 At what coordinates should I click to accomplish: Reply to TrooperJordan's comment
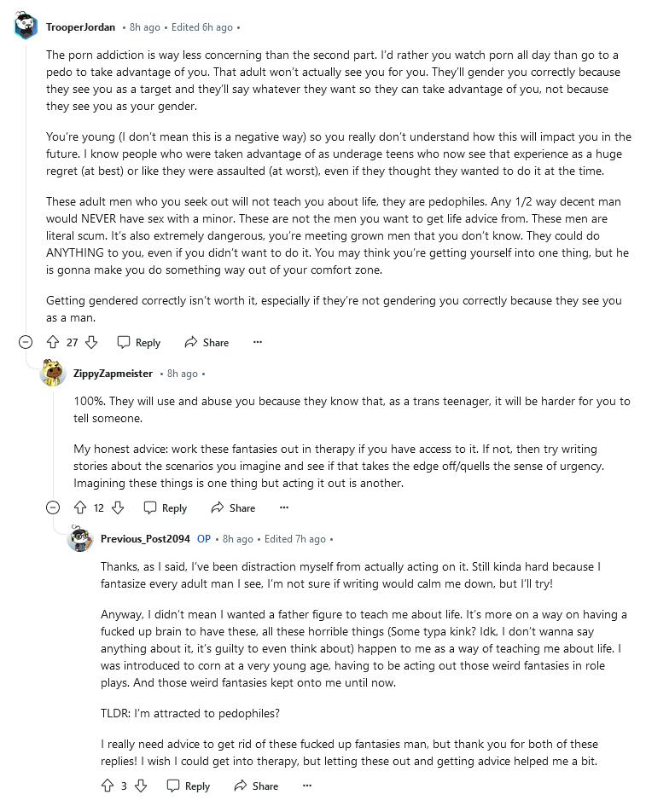click(x=138, y=342)
